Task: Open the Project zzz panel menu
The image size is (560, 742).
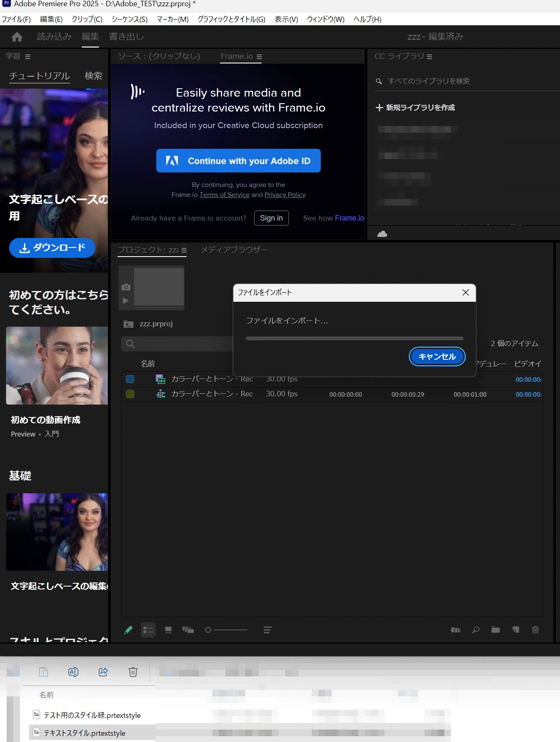Action: click(184, 250)
